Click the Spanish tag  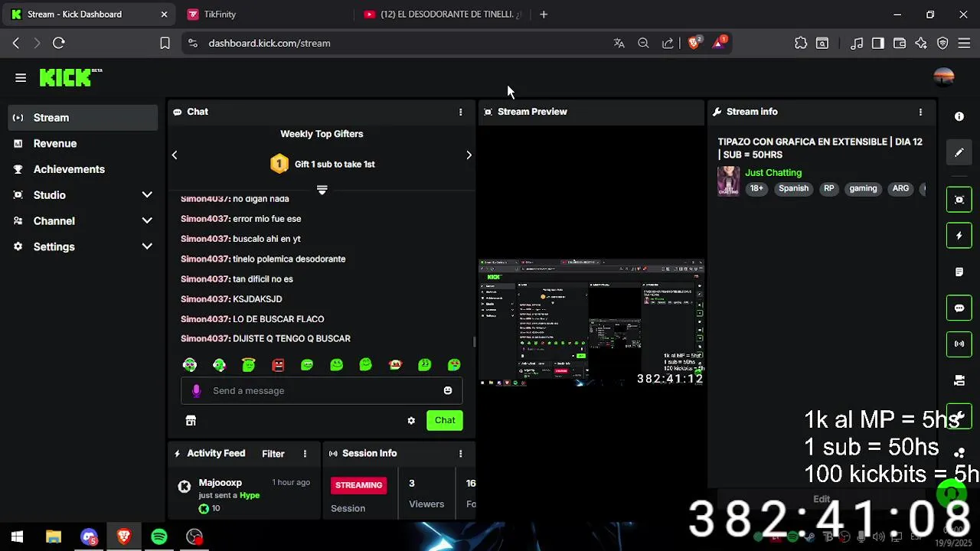[793, 188]
